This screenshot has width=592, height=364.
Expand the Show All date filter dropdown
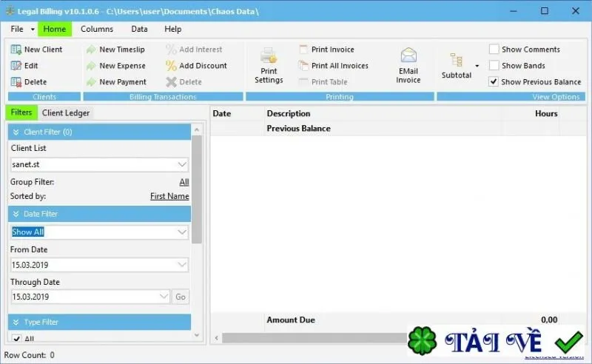pos(181,232)
